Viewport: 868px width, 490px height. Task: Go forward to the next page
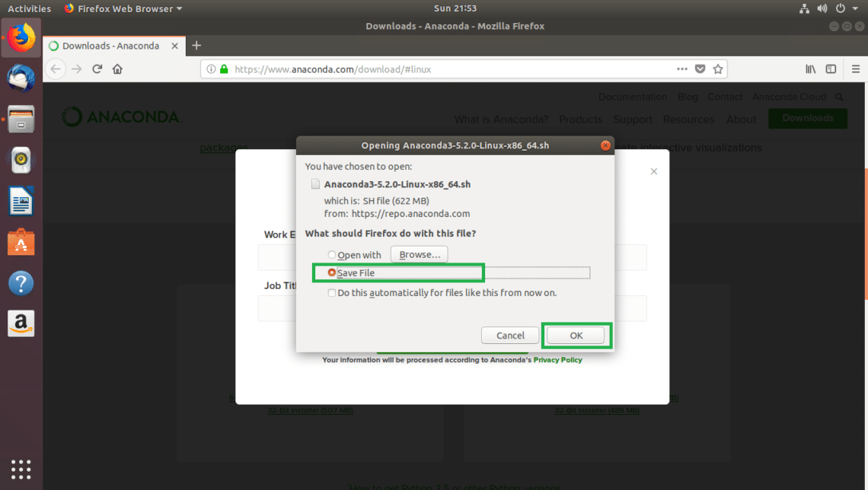76,69
